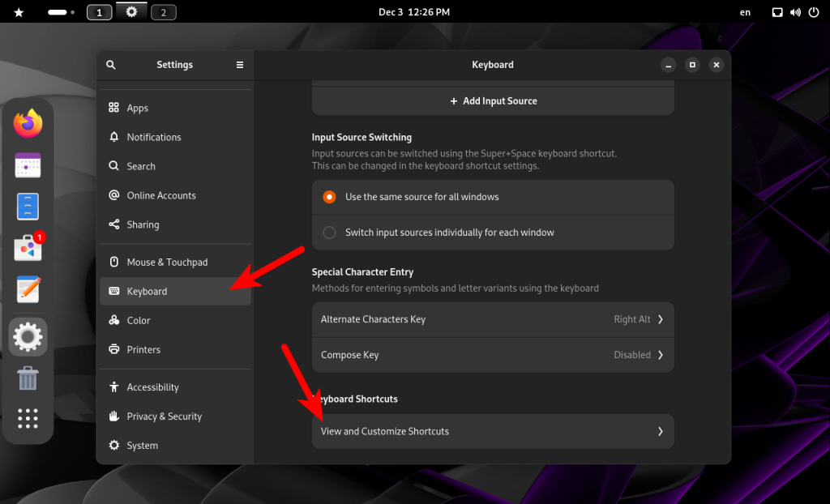Launch Firefox from the dock

point(28,124)
